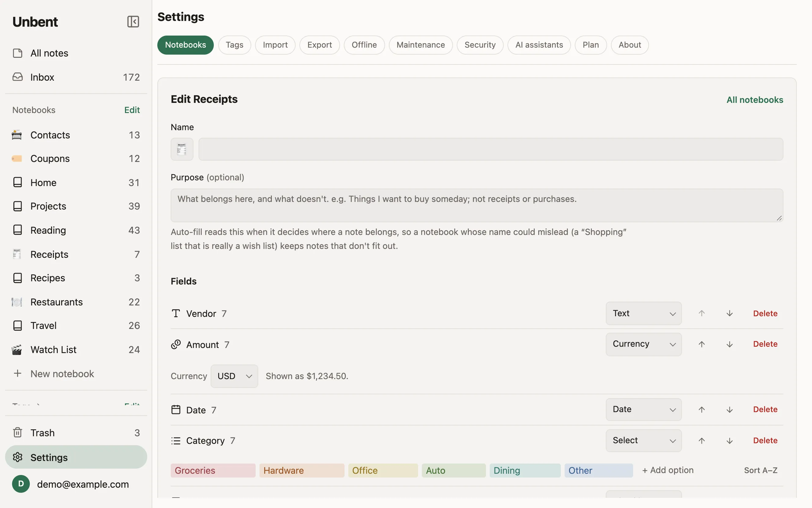Screen dimensions: 812x508
Task: Open Date field type dropdown
Action: tap(644, 410)
